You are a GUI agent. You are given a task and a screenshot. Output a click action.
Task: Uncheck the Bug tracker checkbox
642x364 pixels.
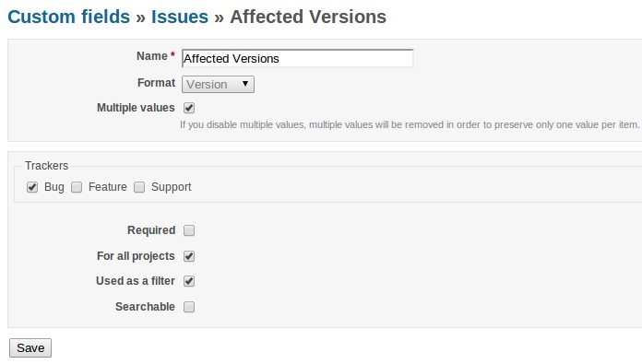(32, 187)
